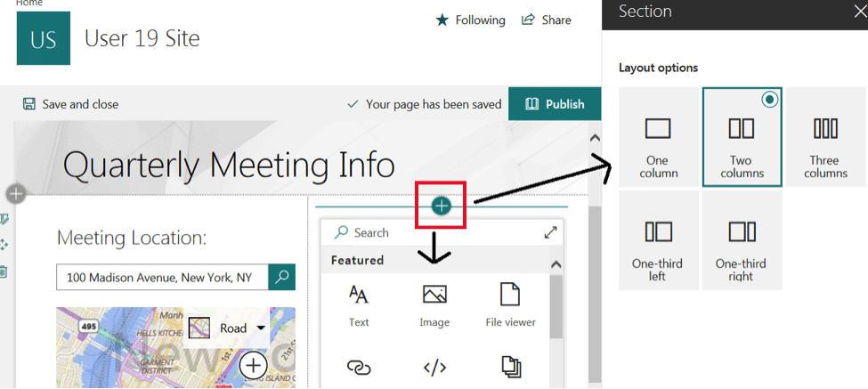Open the Road map type dropdown
Image resolution: width=868 pixels, height=389 pixels.
[x=226, y=328]
